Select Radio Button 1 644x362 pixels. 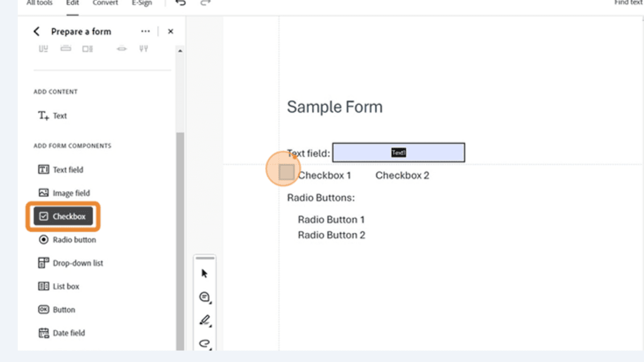coord(331,219)
